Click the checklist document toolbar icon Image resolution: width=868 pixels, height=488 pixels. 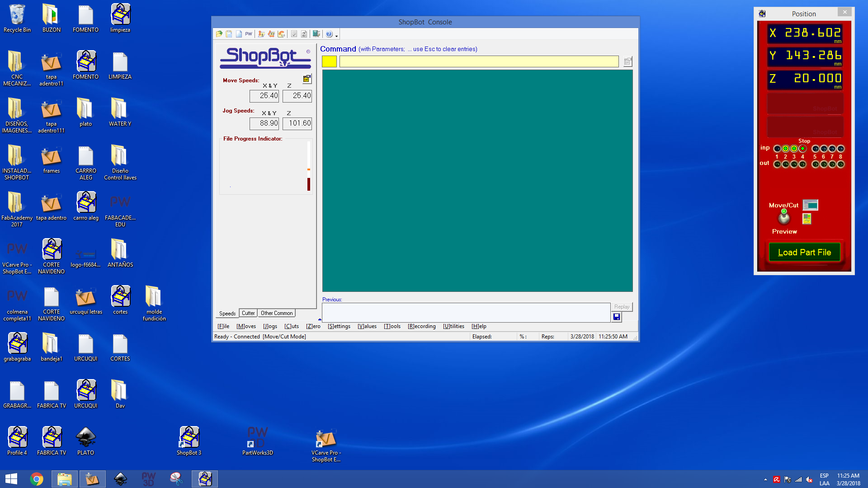tap(294, 34)
